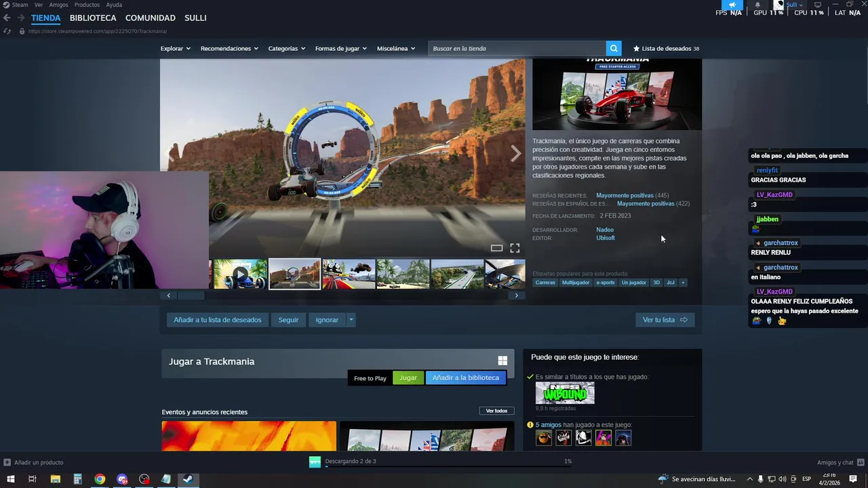The width and height of the screenshot is (868, 488).
Task: Expand the Formas de jugar dropdown
Action: 340,48
